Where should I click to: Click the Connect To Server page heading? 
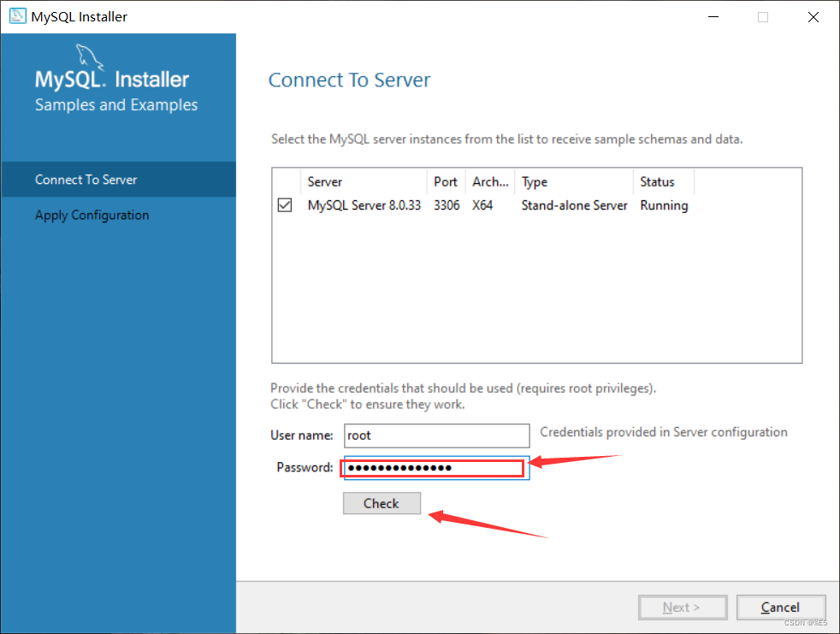[x=349, y=80]
